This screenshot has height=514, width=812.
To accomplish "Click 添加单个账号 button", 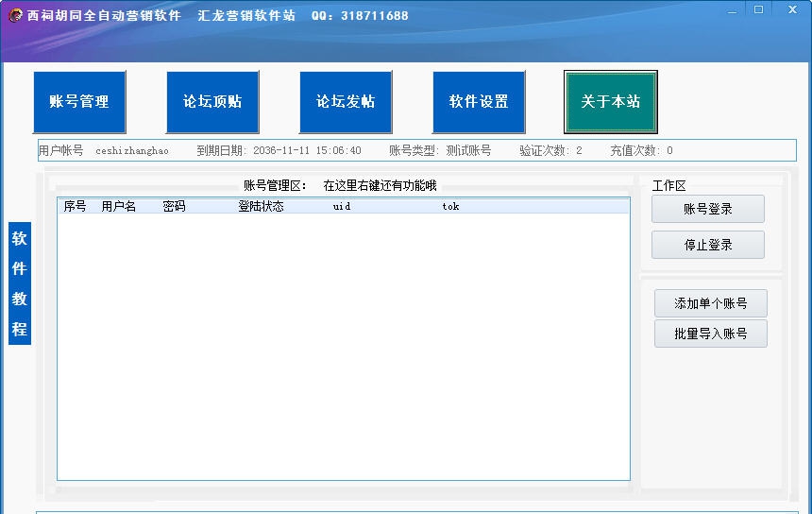I will 710,303.
